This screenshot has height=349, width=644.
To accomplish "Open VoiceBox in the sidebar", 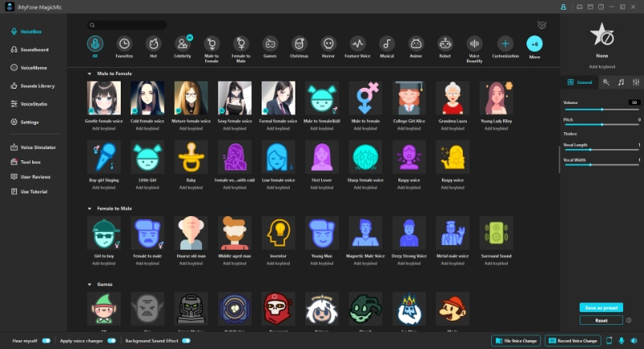I will [26, 31].
